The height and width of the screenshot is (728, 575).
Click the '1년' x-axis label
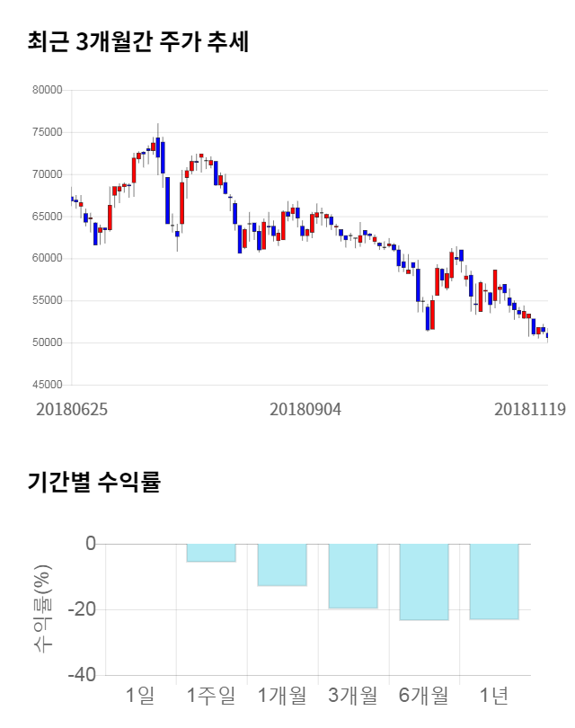tap(494, 695)
